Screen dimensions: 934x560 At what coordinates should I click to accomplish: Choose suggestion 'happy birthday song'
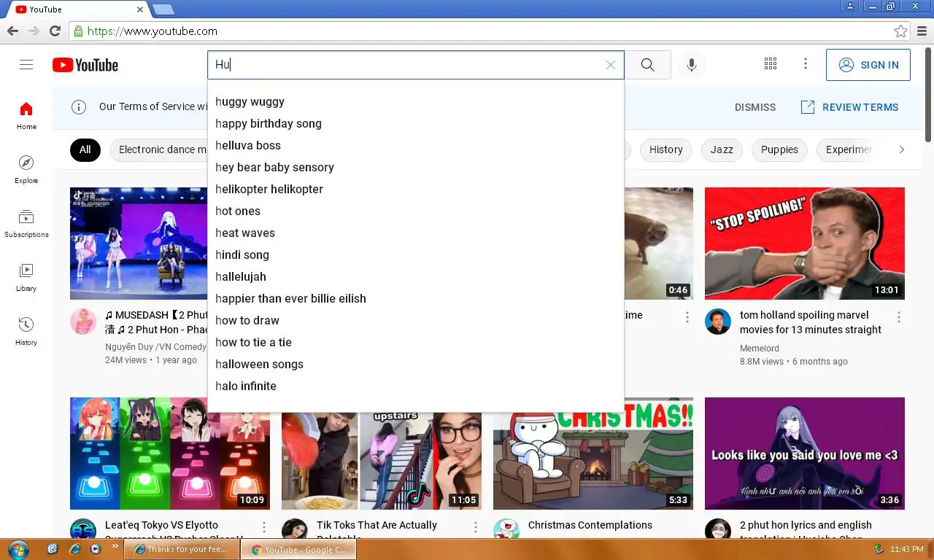tap(416, 124)
